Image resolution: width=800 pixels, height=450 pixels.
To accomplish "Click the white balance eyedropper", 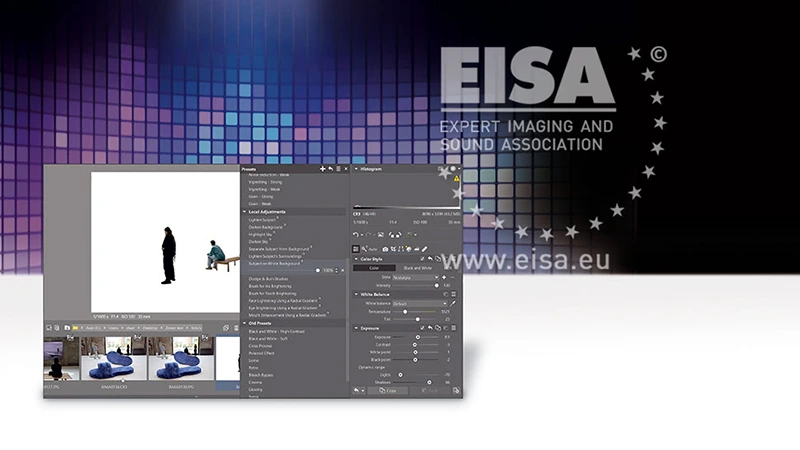I will (453, 304).
